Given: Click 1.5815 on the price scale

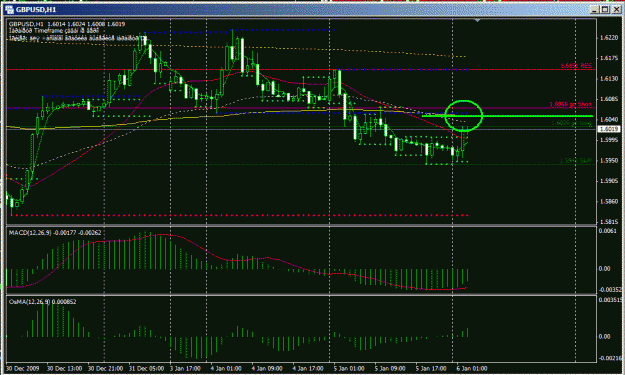Looking at the screenshot, I should click(x=609, y=222).
